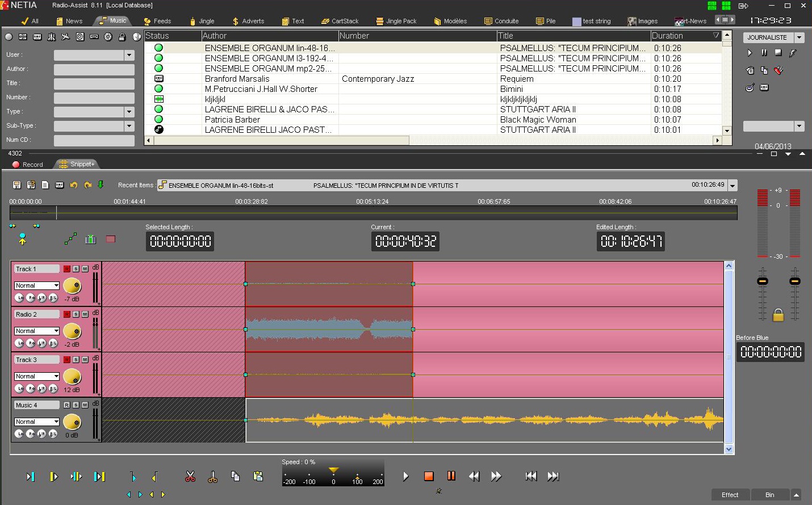
Task: Click the lock icon between the faders
Action: (x=778, y=315)
